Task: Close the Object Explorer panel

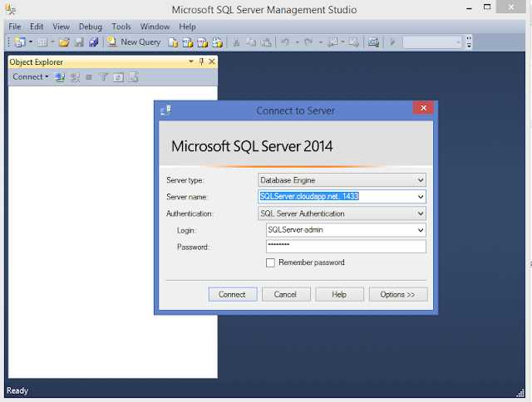Action: click(212, 61)
